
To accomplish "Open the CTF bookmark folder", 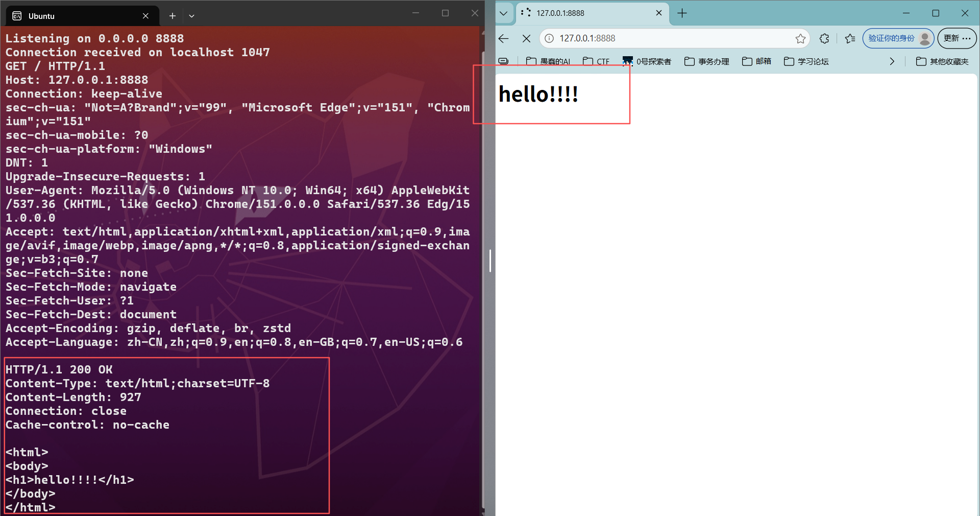I will click(596, 61).
